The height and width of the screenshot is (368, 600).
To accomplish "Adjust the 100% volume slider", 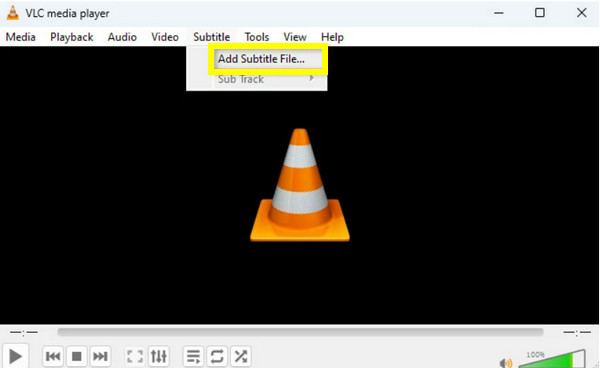I will (551, 360).
